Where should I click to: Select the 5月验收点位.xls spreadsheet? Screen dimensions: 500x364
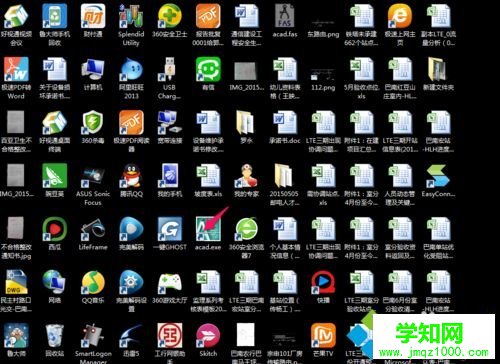click(x=361, y=69)
